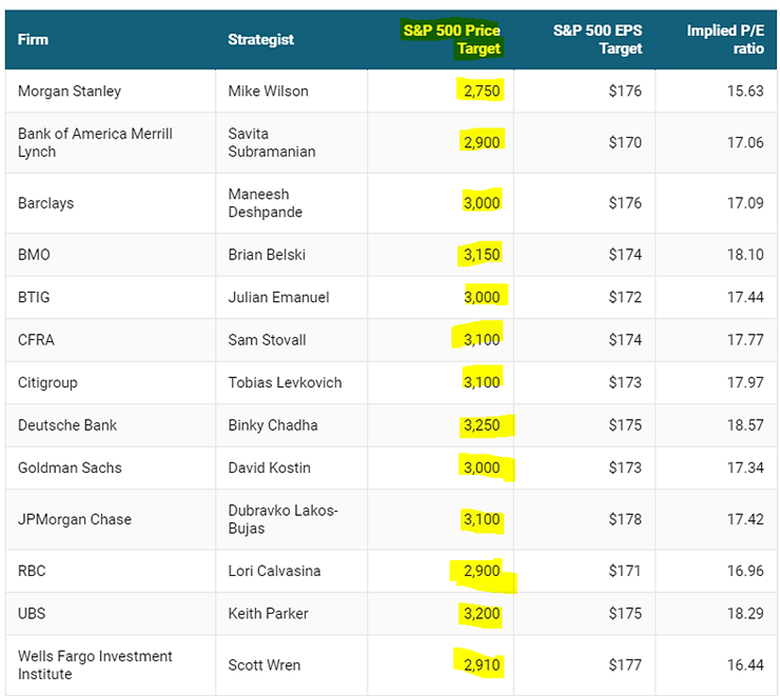This screenshot has height=696, width=780.
Task: Click the 3,250 price target value
Action: pyautogui.click(x=482, y=425)
